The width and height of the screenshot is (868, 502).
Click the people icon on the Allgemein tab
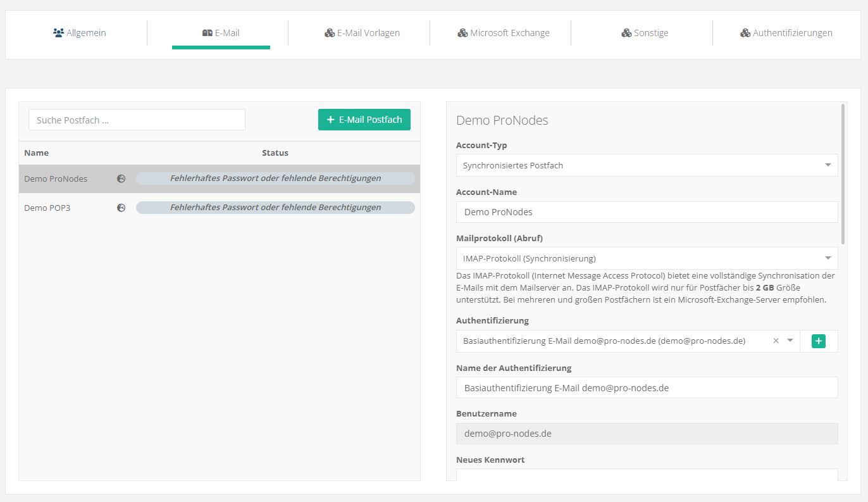tap(59, 33)
